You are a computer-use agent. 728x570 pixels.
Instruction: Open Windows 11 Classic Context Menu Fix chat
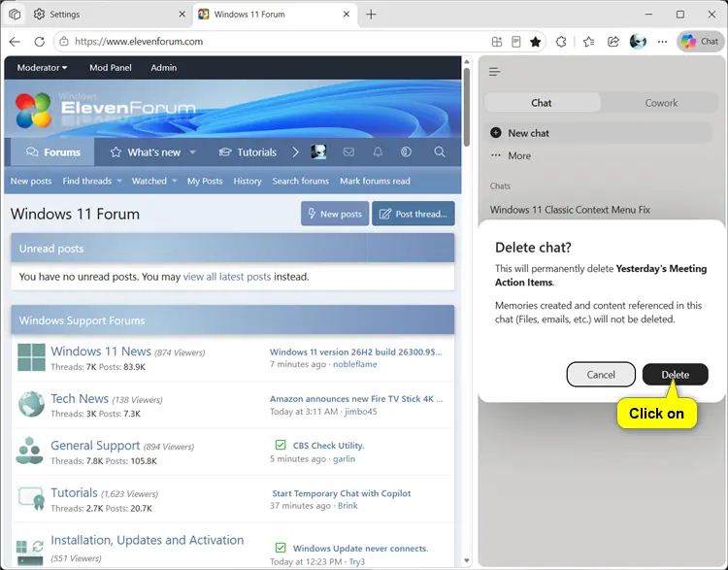click(x=570, y=210)
